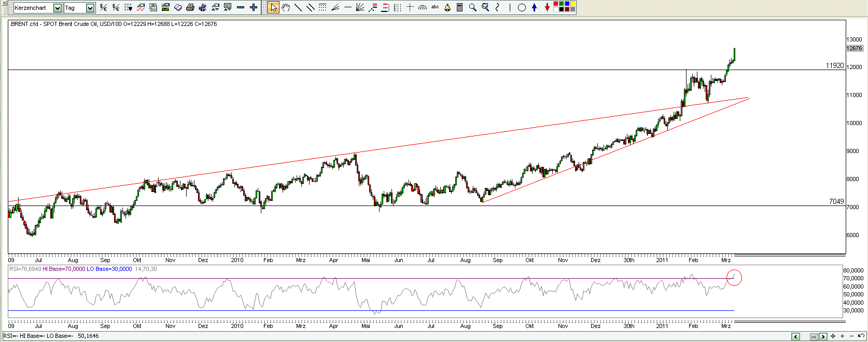The width and height of the screenshot is (868, 342).
Task: Select the colored Fibonacci extension tool
Action: point(373,7)
